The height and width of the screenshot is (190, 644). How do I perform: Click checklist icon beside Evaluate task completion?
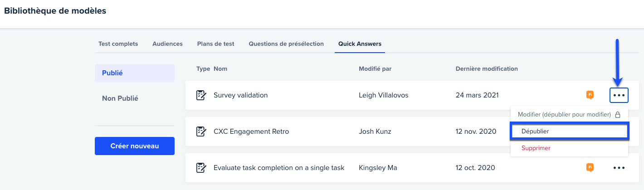point(201,168)
